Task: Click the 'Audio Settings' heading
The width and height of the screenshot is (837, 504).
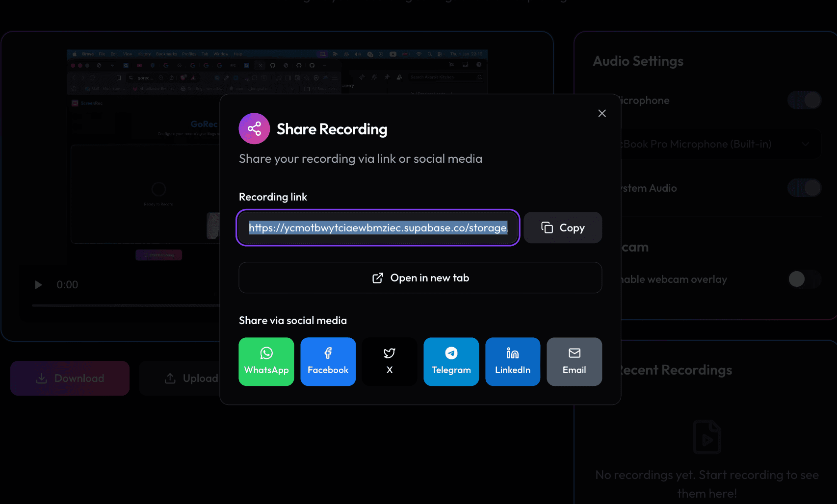Action: click(638, 61)
